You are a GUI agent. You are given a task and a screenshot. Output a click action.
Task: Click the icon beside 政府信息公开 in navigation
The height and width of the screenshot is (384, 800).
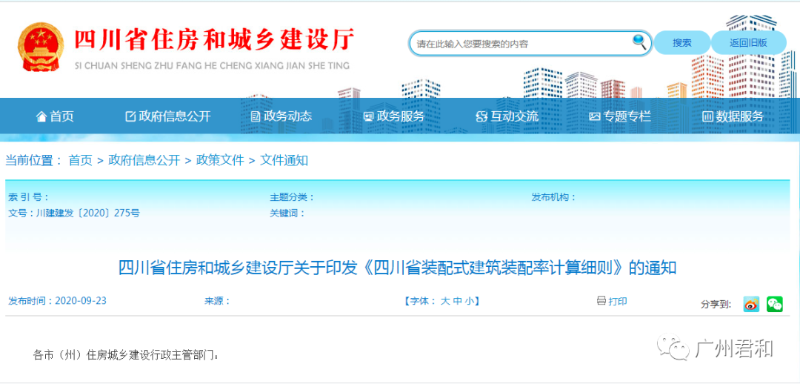[x=131, y=117]
